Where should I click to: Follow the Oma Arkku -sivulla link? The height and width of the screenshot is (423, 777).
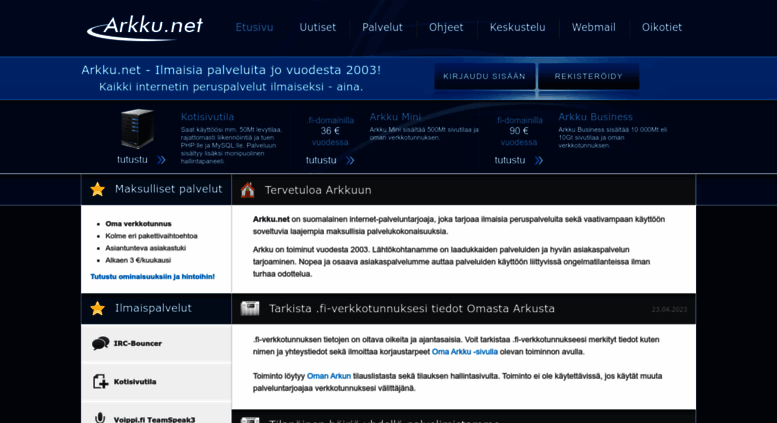click(x=465, y=352)
